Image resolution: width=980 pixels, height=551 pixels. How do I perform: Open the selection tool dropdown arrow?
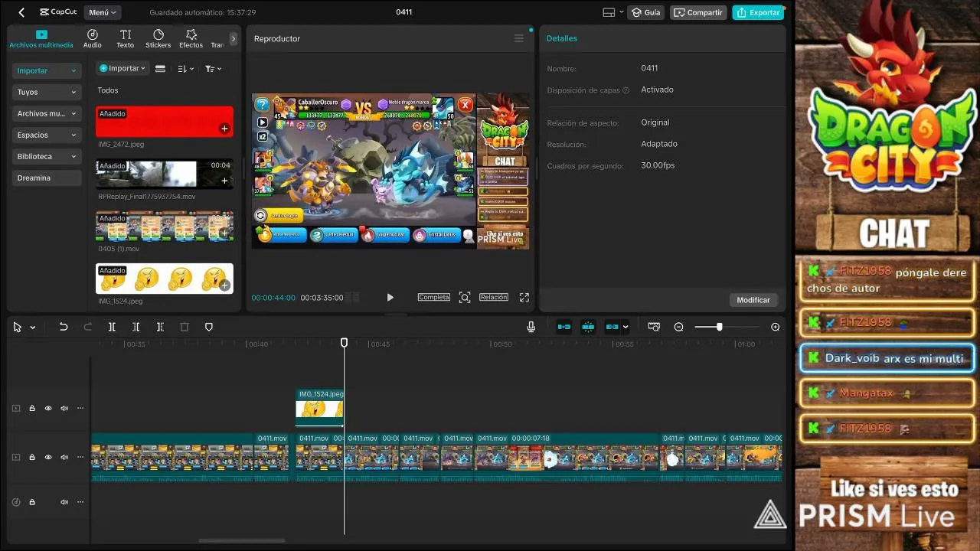[x=32, y=328]
